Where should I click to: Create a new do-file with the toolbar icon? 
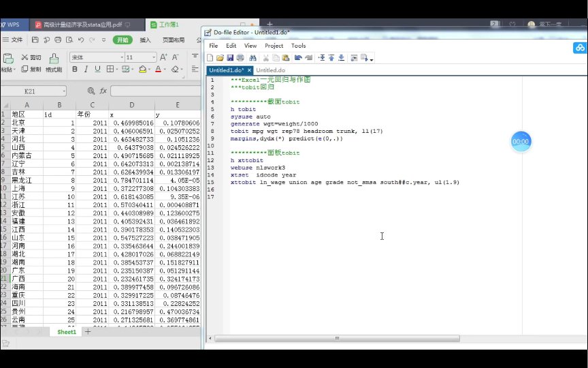[x=210, y=58]
